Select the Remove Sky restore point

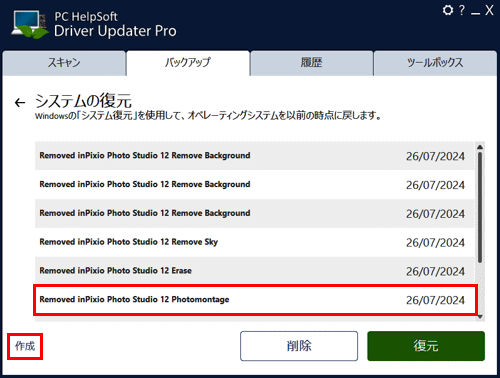click(x=255, y=242)
